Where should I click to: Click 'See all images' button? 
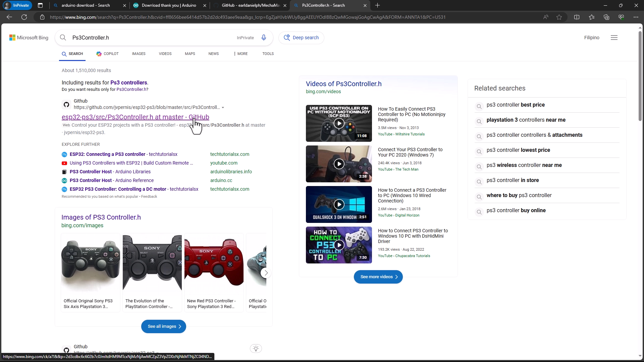pyautogui.click(x=163, y=326)
